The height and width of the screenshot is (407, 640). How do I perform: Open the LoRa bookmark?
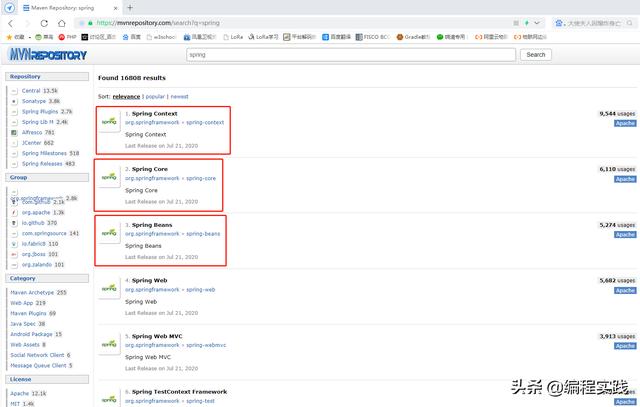(233, 37)
